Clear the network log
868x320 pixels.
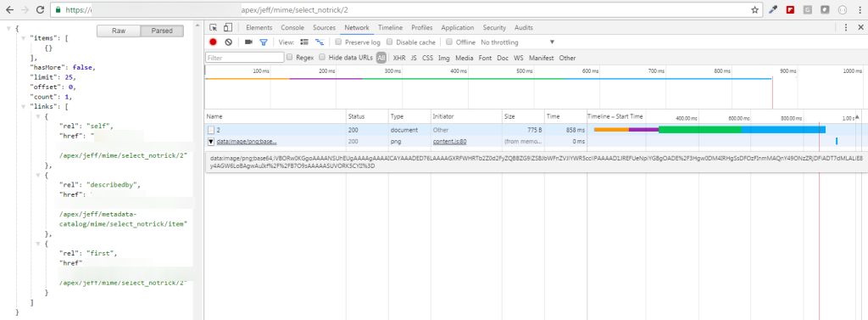(x=228, y=42)
